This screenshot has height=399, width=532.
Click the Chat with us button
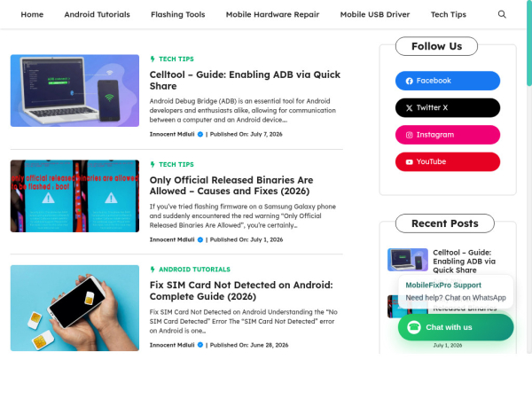point(456,327)
